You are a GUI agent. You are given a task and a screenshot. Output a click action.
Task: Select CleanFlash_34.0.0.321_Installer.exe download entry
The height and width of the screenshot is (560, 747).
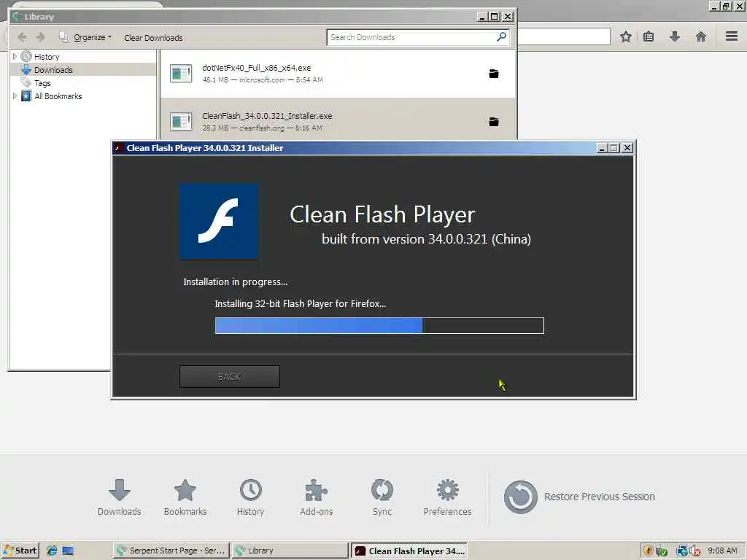pyautogui.click(x=337, y=119)
